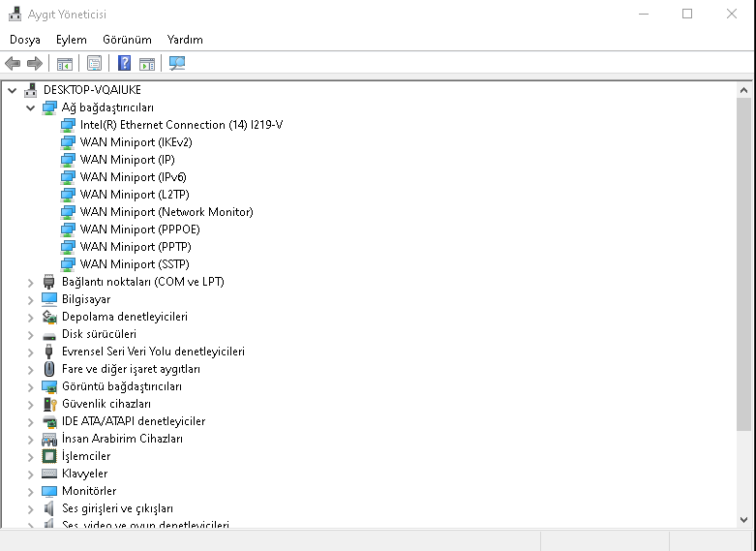Expand the İnsan Arabirim Cihazları category
The height and width of the screenshot is (551, 756).
30,439
